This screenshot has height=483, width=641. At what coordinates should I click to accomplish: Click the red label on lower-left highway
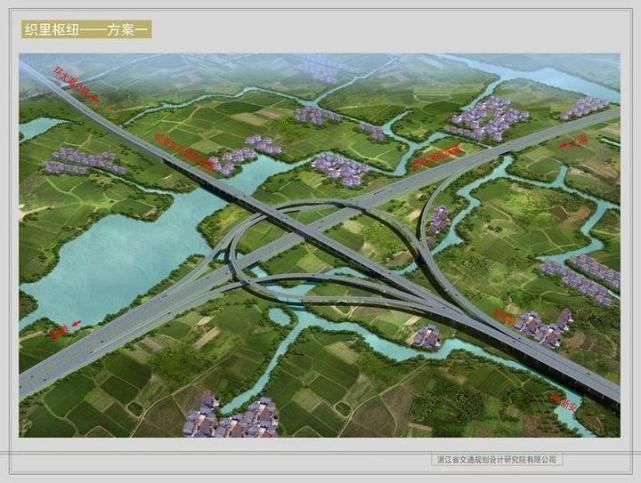pos(65,329)
